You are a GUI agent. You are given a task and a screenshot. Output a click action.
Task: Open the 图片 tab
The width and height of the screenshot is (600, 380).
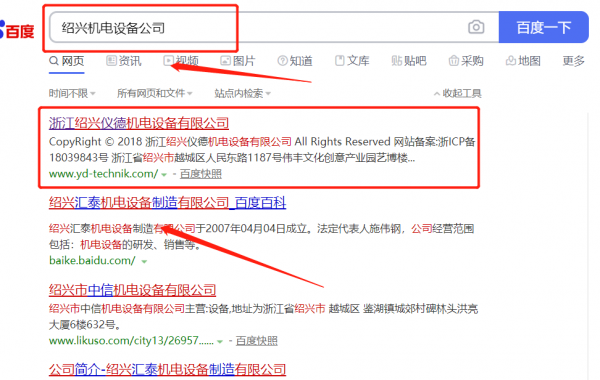pyautogui.click(x=238, y=61)
